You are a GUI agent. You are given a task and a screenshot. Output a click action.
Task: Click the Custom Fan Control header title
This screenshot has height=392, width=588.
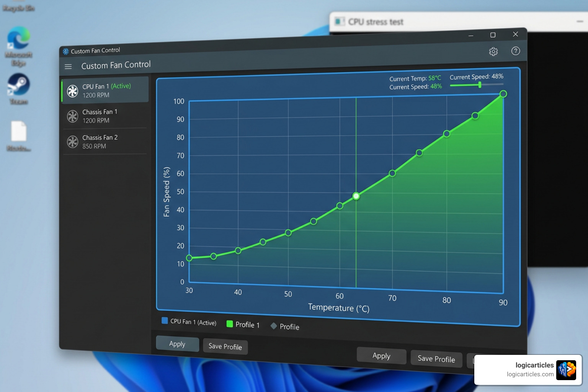(x=116, y=65)
